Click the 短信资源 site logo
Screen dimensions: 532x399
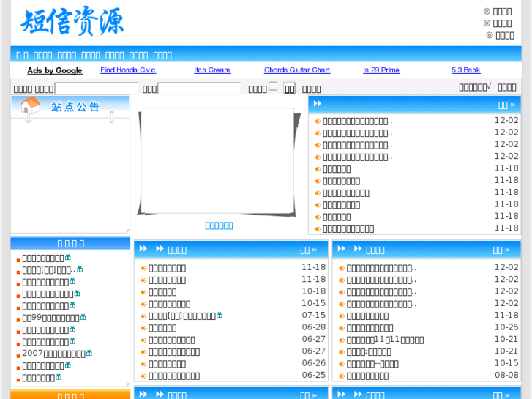tap(72, 22)
